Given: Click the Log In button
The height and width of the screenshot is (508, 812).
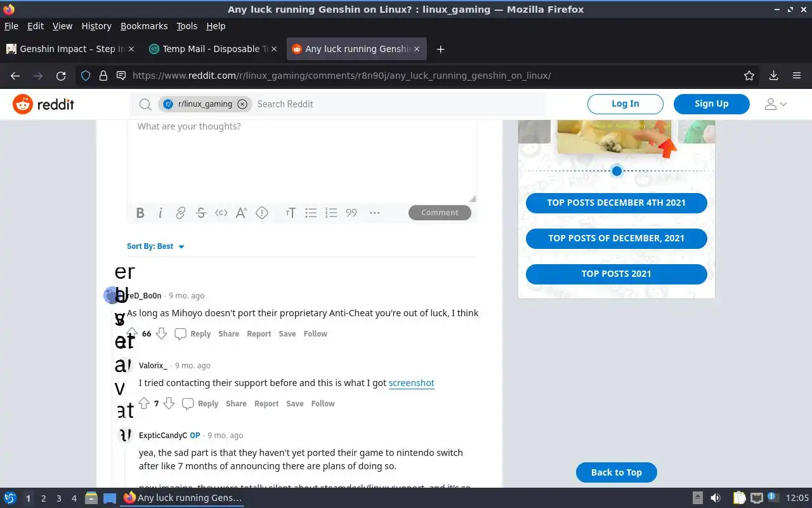Looking at the screenshot, I should (x=625, y=104).
